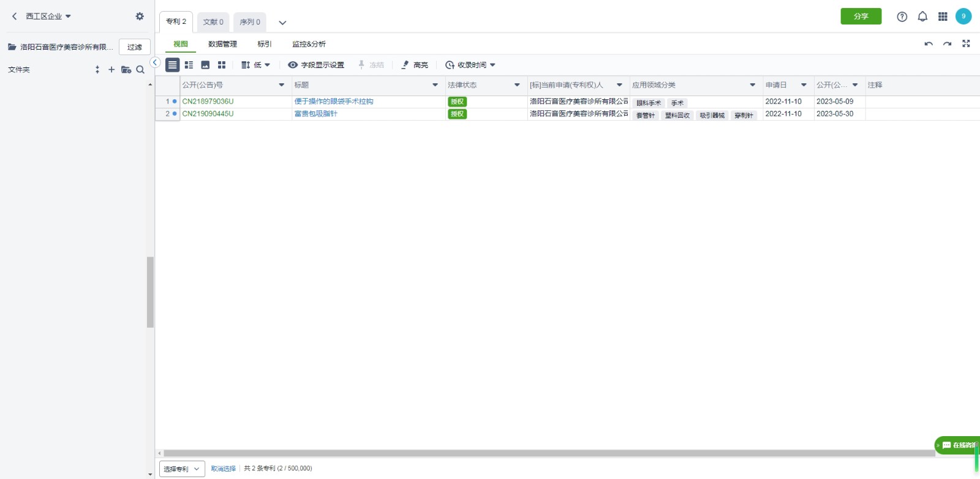
Task: Click the 眼科手术 tag in row 1
Action: (x=649, y=104)
